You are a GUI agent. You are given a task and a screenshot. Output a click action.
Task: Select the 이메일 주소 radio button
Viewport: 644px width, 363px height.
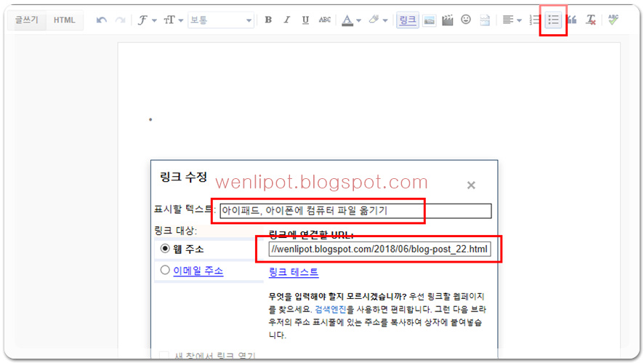click(165, 270)
